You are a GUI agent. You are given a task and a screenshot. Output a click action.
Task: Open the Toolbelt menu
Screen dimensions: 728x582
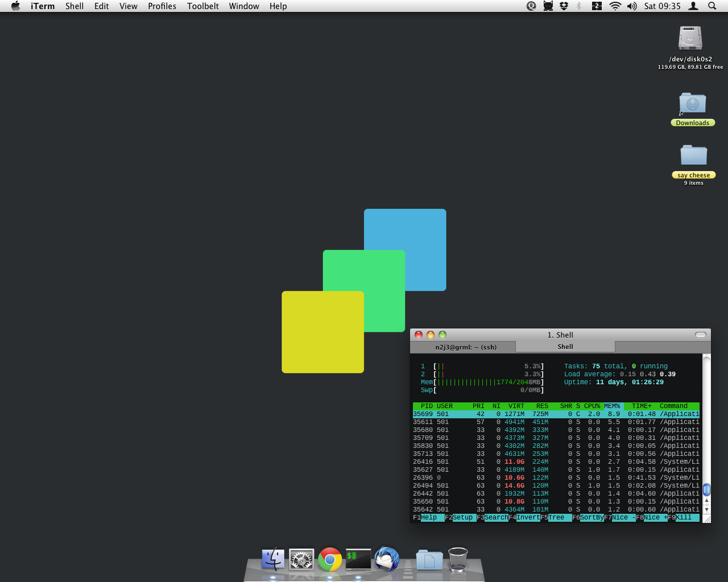(203, 6)
